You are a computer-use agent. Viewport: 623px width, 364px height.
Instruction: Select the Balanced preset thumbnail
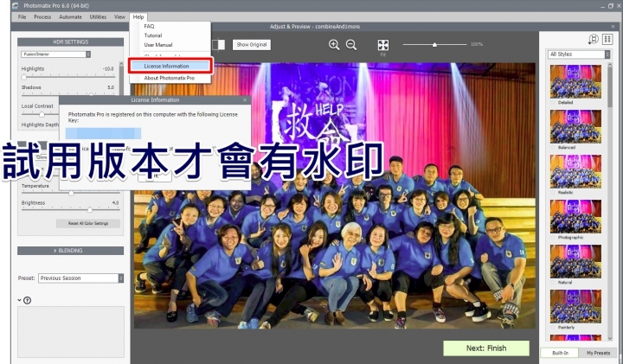[x=575, y=126]
